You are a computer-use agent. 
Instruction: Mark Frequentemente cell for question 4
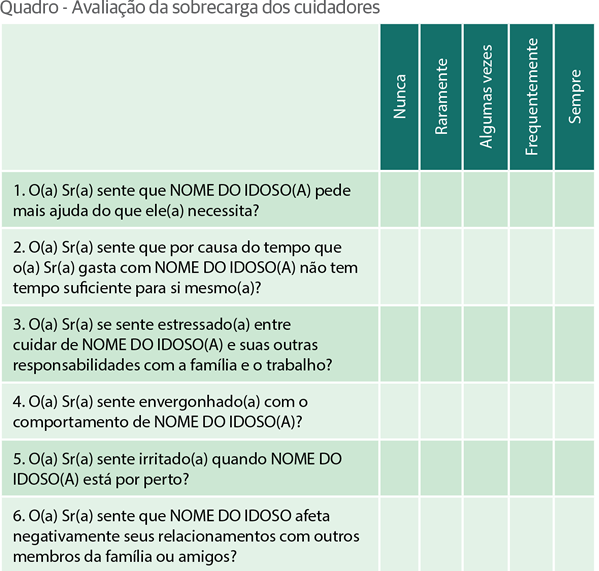pyautogui.click(x=531, y=411)
